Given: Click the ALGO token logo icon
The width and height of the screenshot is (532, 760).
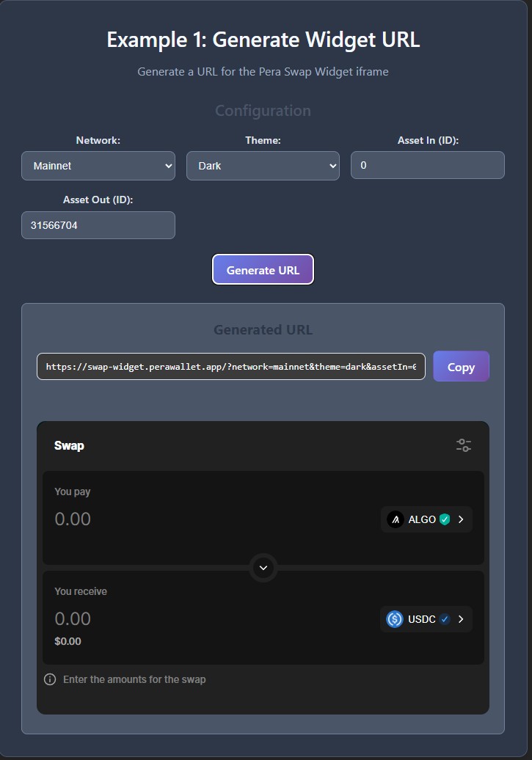Looking at the screenshot, I should (x=396, y=519).
